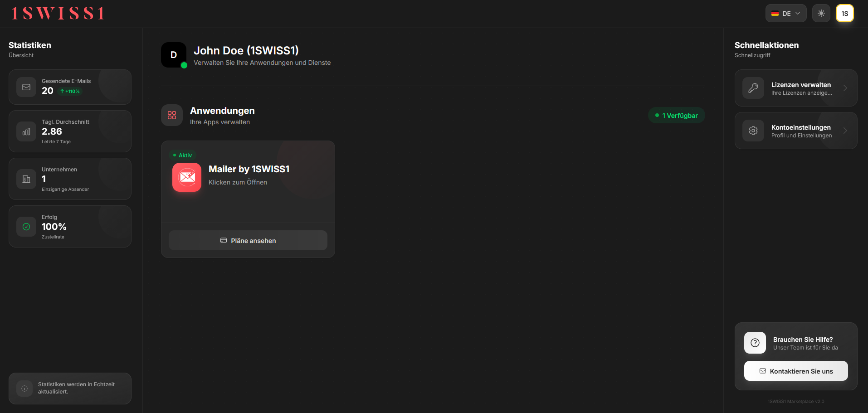Image resolution: width=868 pixels, height=413 pixels.
Task: Click Brauchen Sie Hilfe? text
Action: (803, 340)
